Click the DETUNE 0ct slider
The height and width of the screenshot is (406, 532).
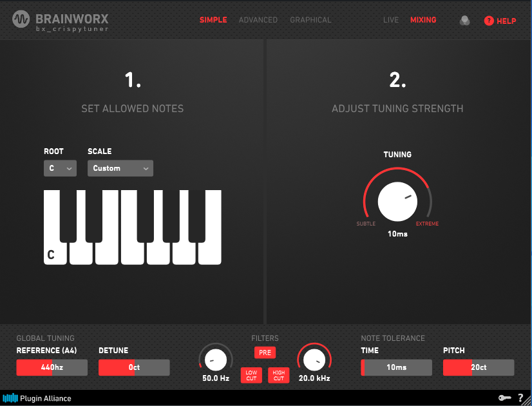[x=134, y=367]
